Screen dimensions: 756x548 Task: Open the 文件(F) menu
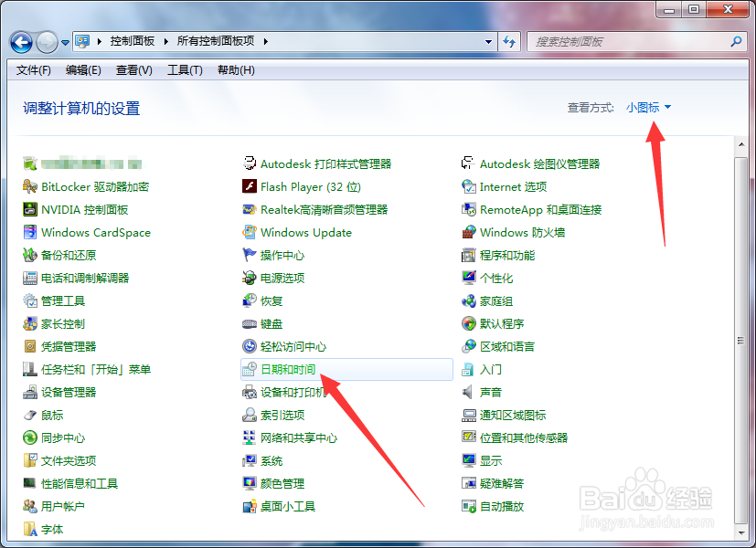[33, 70]
